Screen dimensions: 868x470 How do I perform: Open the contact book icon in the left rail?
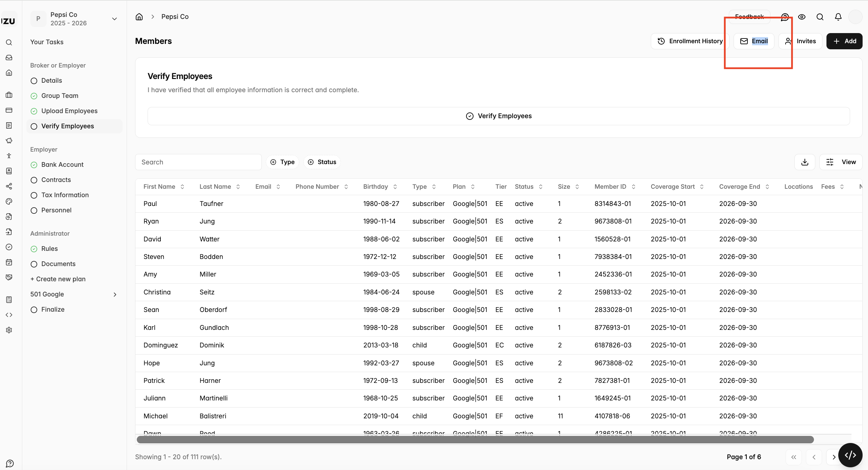(x=9, y=171)
